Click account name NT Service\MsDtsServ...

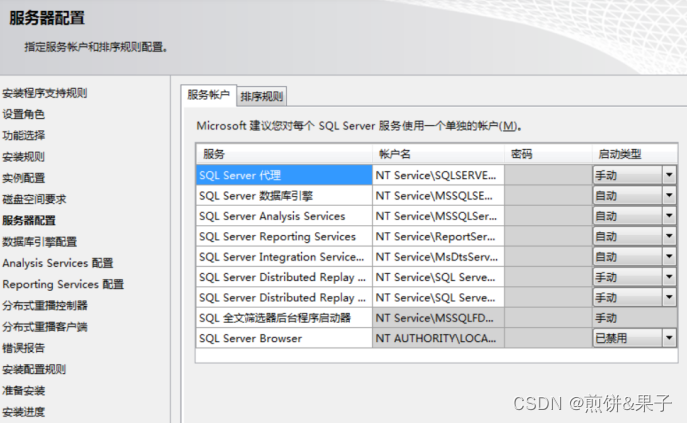(x=438, y=256)
